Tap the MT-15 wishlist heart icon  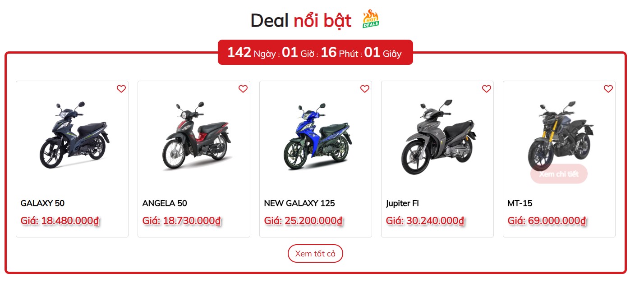[x=608, y=89]
